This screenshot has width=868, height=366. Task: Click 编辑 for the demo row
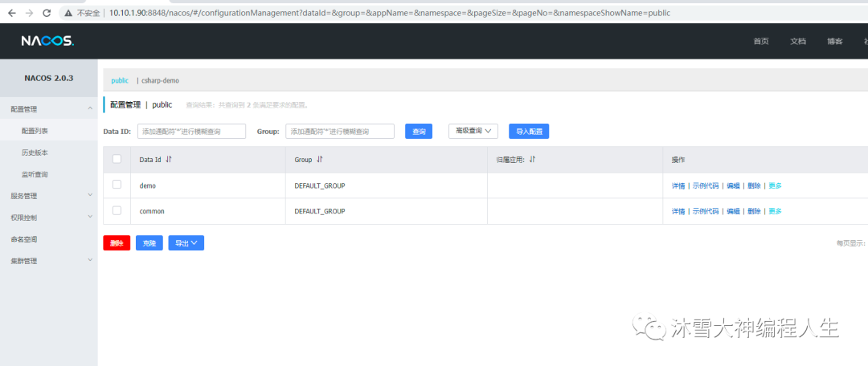pyautogui.click(x=733, y=186)
